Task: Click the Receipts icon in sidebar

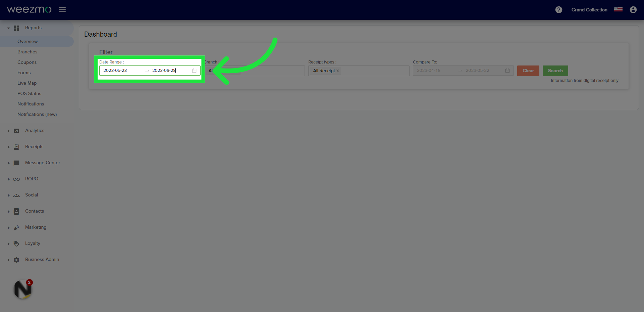Action: 16,147
